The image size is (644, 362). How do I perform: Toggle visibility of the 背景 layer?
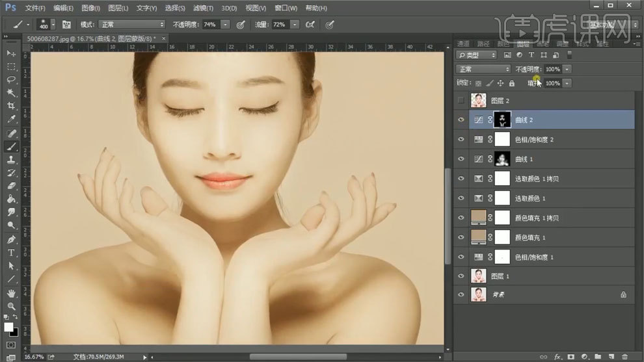click(461, 294)
